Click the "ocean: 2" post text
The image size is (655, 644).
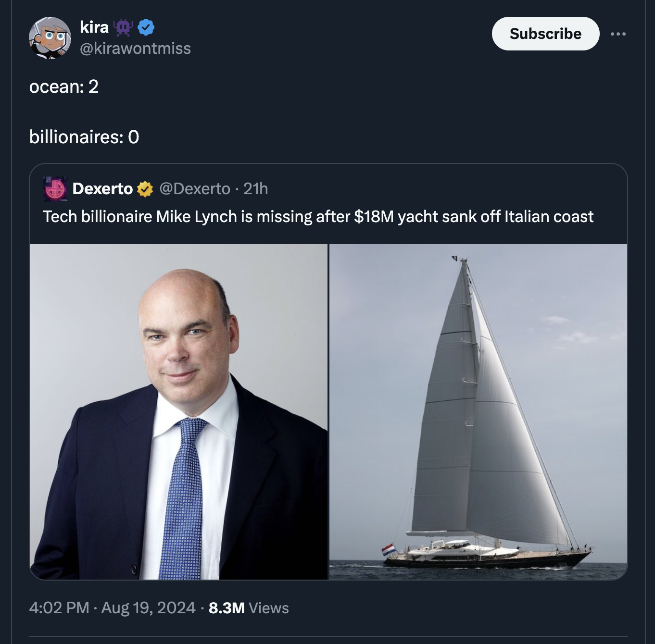coord(64,87)
